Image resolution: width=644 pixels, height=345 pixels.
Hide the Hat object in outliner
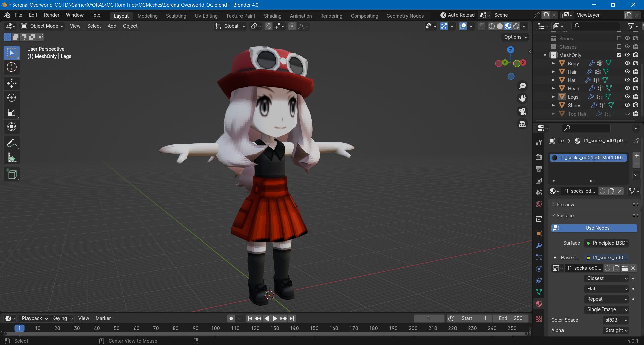627,80
